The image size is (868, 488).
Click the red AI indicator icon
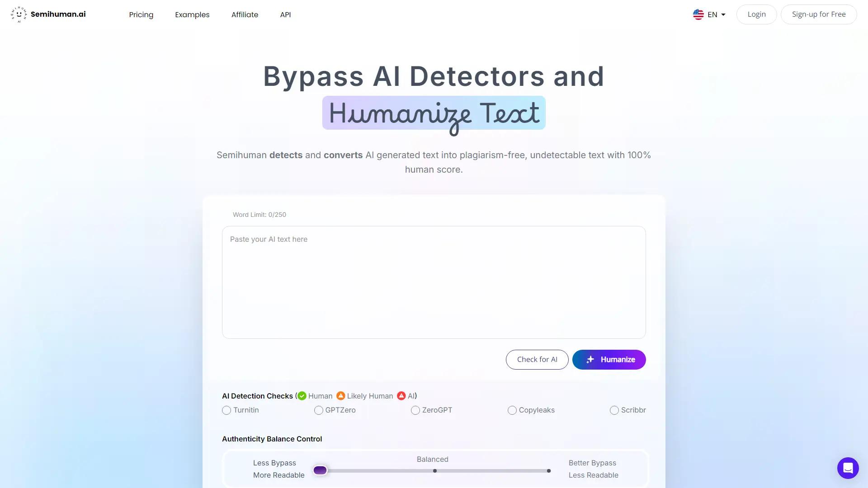pos(401,396)
